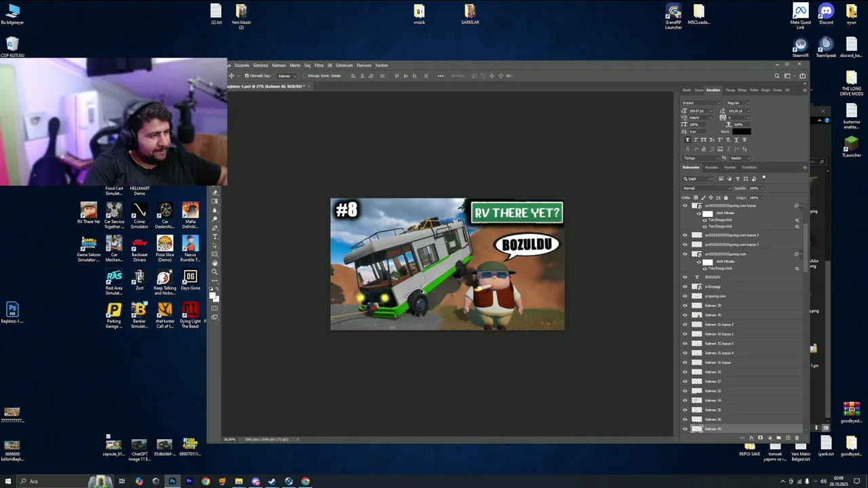Open the Discord desktop shortcut

click(826, 14)
